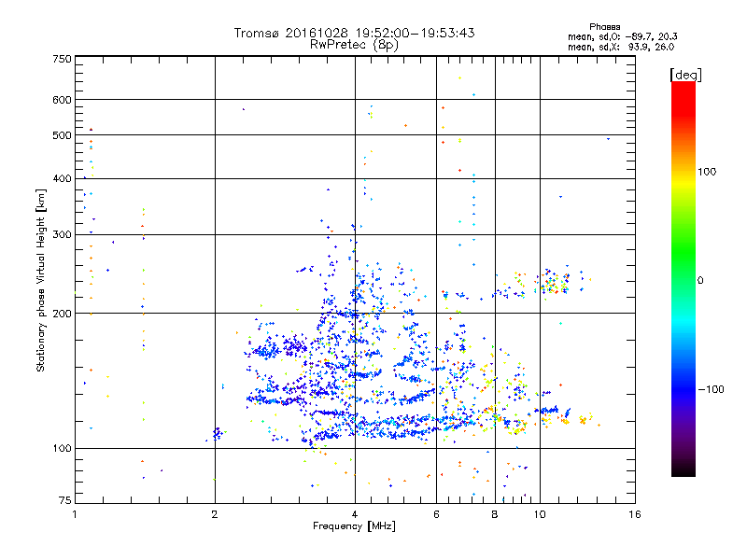Screen dimensions: 747x560
Task: Click the '[deg]' unit label above color bar
Action: [685, 75]
